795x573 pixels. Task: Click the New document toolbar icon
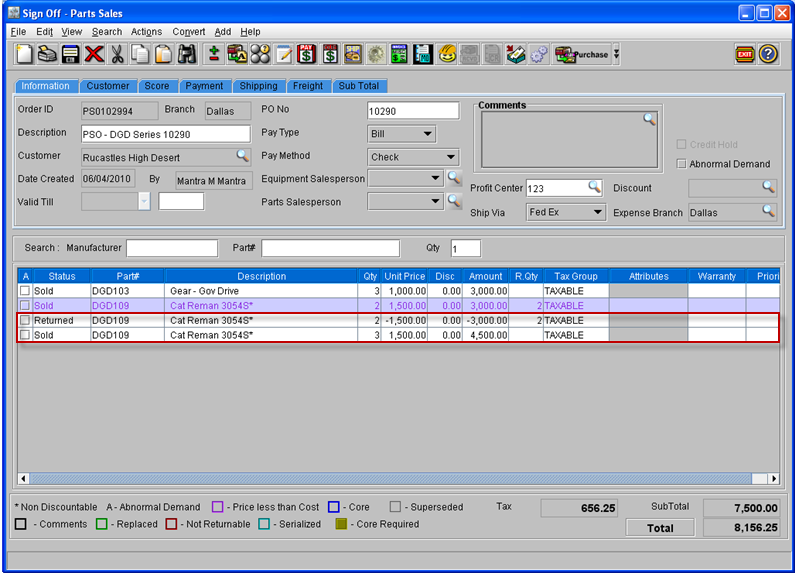(x=24, y=54)
